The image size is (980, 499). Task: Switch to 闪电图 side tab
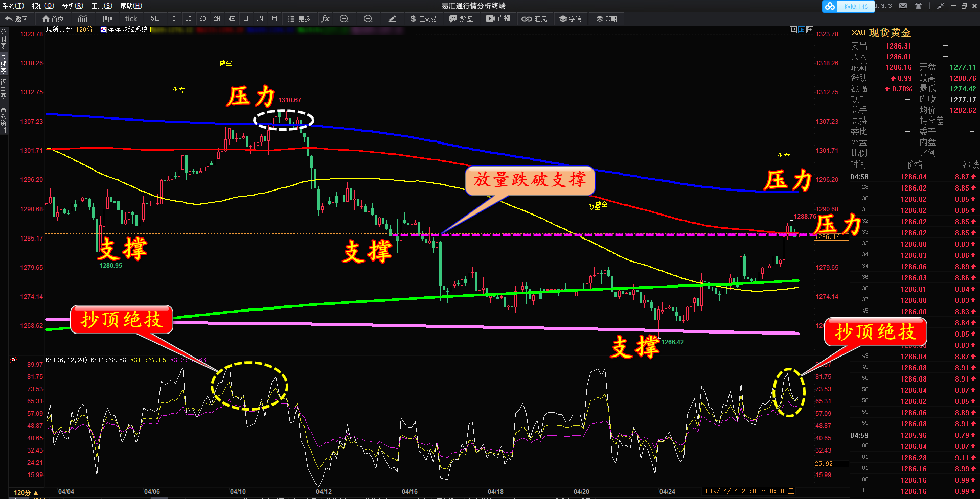click(x=4, y=89)
